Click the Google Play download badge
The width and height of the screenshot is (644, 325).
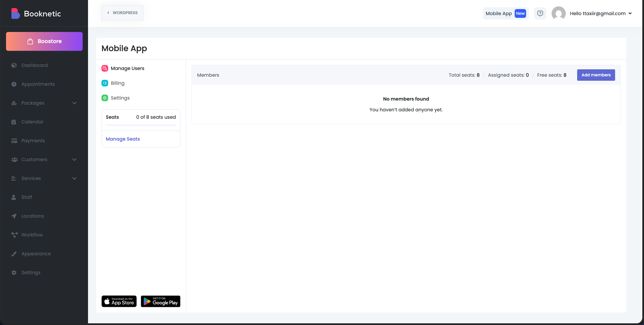161,301
